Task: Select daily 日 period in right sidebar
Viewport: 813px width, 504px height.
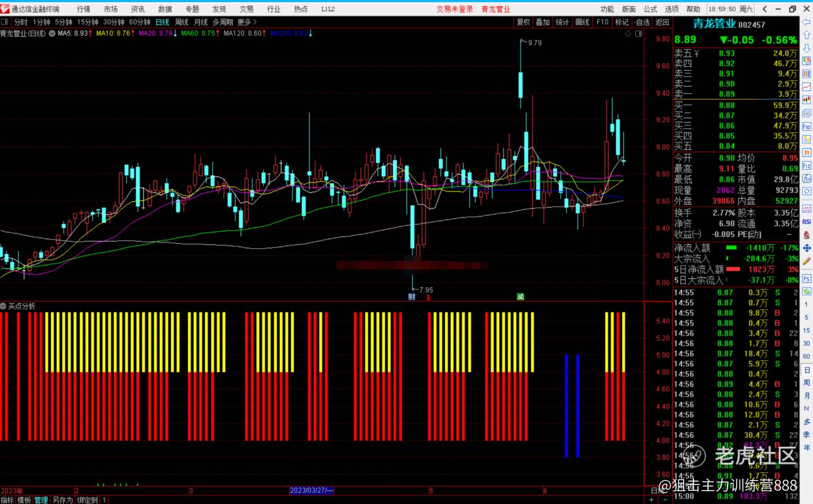Action: (x=806, y=370)
